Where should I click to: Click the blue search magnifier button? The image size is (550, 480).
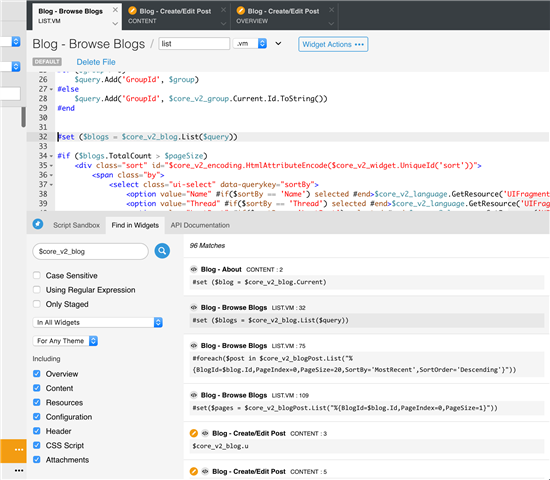[x=162, y=251]
